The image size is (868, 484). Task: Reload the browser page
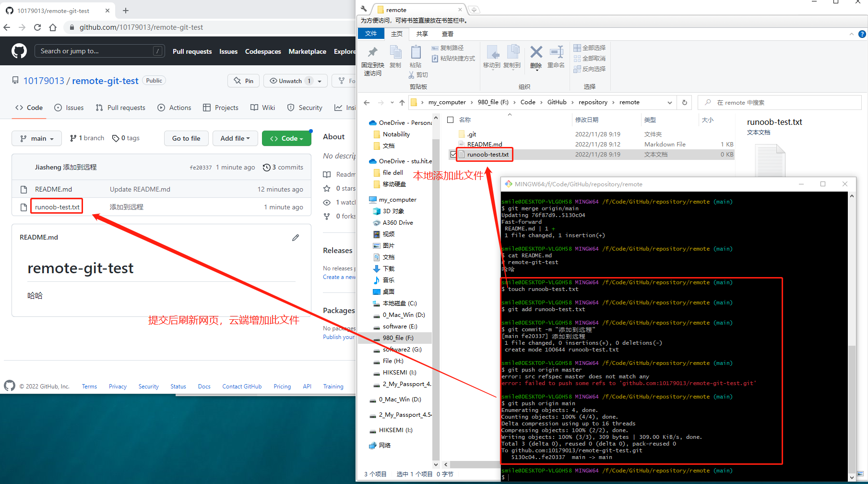(x=37, y=27)
